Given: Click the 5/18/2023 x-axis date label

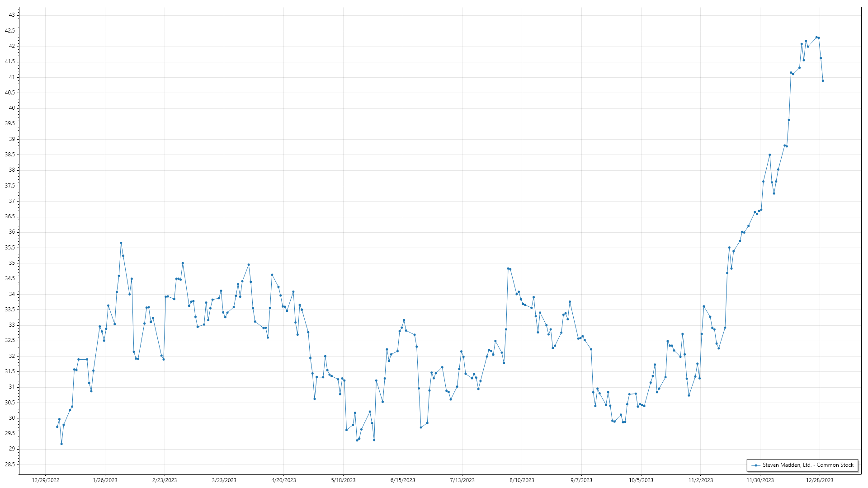Looking at the screenshot, I should point(343,480).
